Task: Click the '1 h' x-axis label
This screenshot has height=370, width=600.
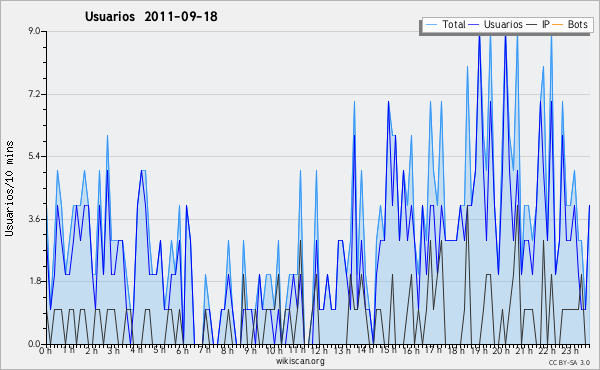Action: (69, 351)
